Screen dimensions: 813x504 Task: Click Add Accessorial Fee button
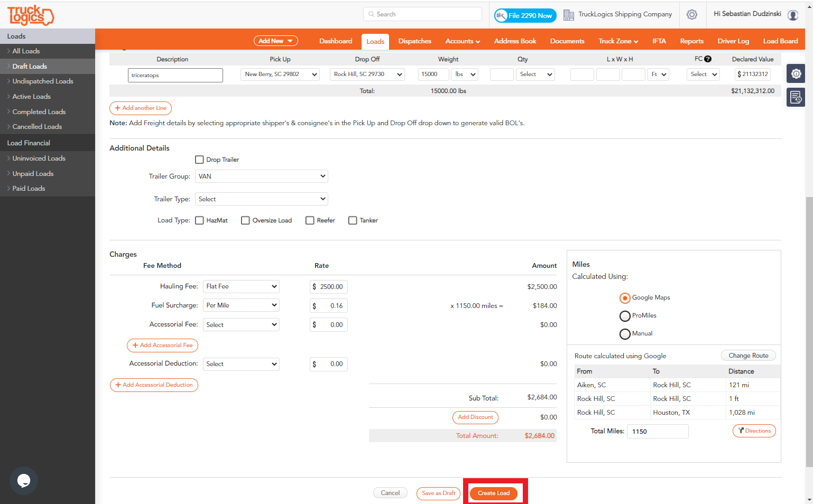pos(163,346)
